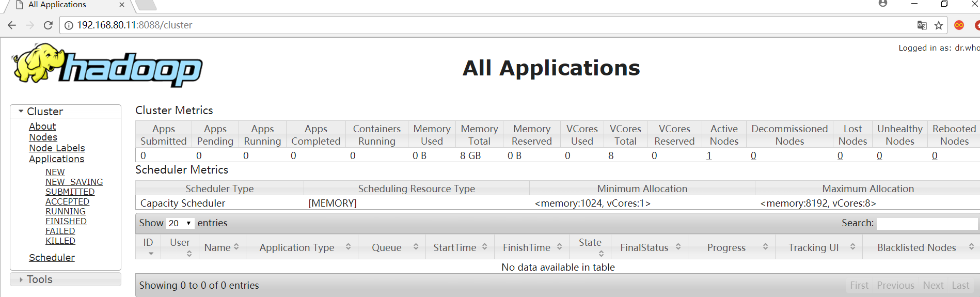Open the Scheduler page from sidebar
This screenshot has height=297, width=980.
tap(52, 257)
